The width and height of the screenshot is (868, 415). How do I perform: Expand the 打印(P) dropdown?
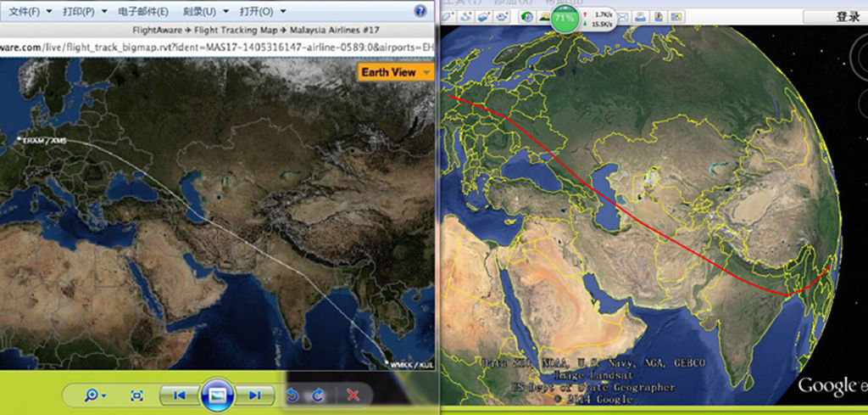(x=85, y=12)
